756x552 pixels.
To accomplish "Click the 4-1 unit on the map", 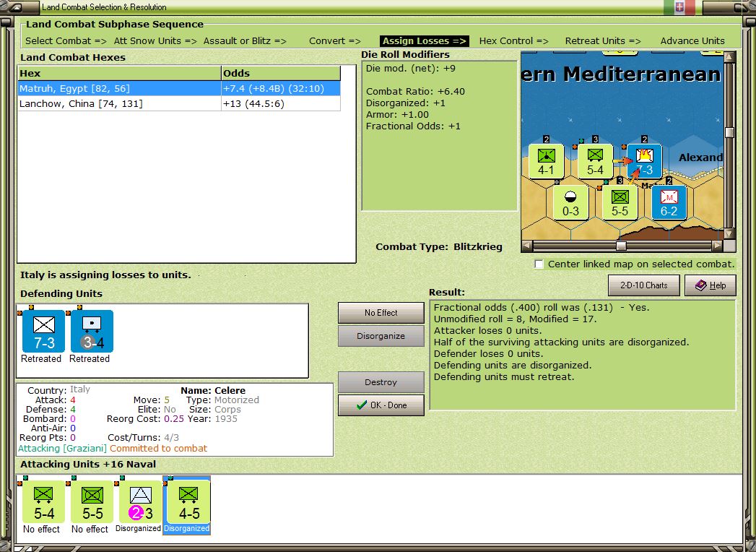I will click(x=546, y=161).
